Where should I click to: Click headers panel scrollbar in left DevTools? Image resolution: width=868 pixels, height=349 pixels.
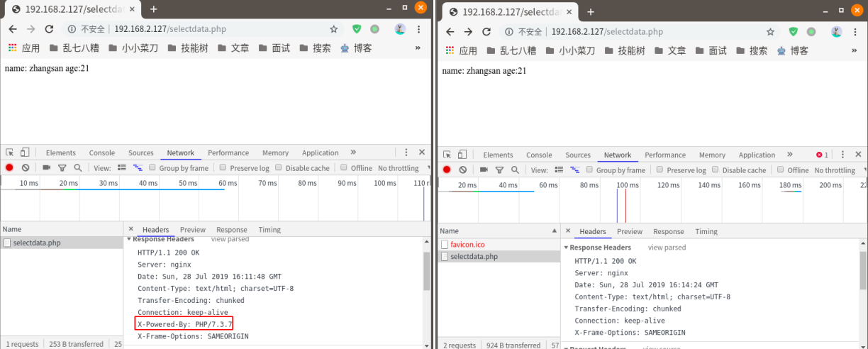[427, 271]
